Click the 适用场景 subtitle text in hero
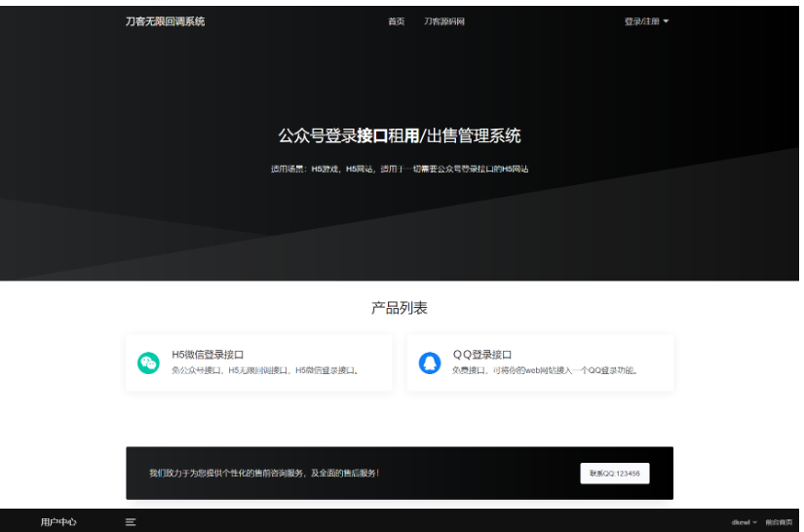 [x=400, y=169]
